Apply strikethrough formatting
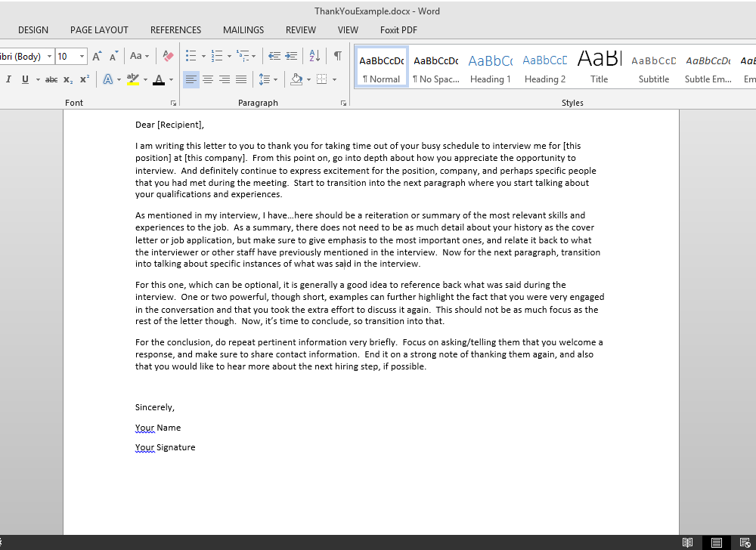Image resolution: width=756 pixels, height=550 pixels. pos(51,80)
